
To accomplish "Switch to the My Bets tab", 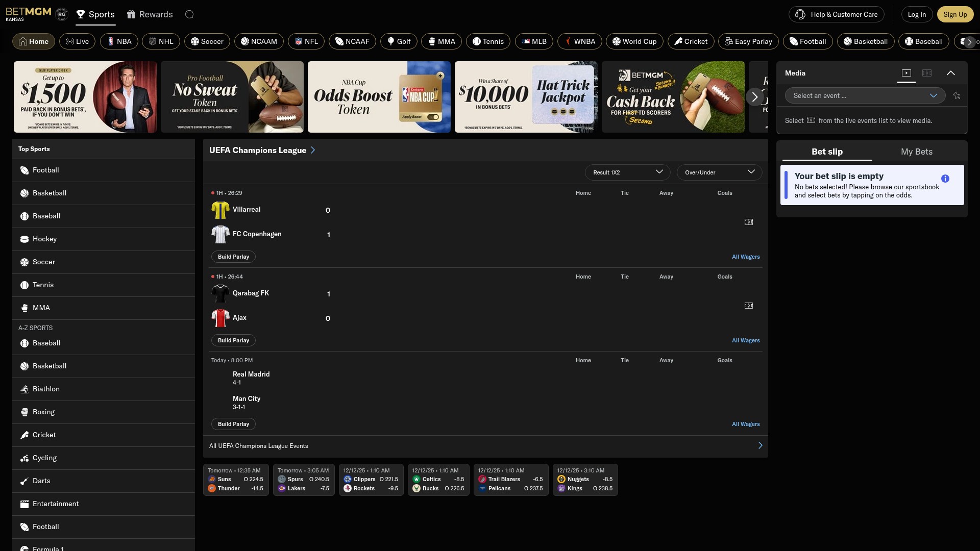I will point(917,152).
